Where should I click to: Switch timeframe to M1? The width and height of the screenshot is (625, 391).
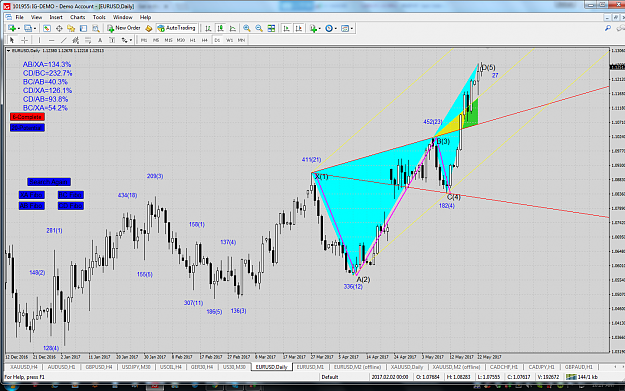(144, 40)
